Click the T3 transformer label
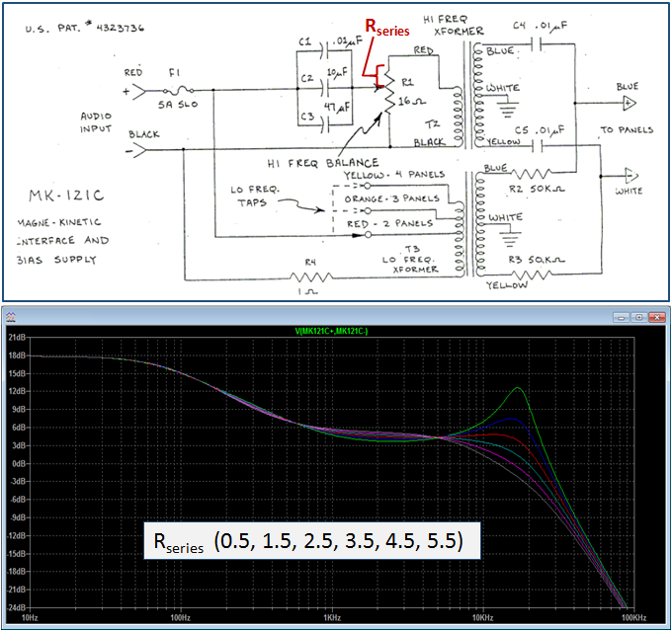Viewport: 672px width, 631px height. [412, 249]
